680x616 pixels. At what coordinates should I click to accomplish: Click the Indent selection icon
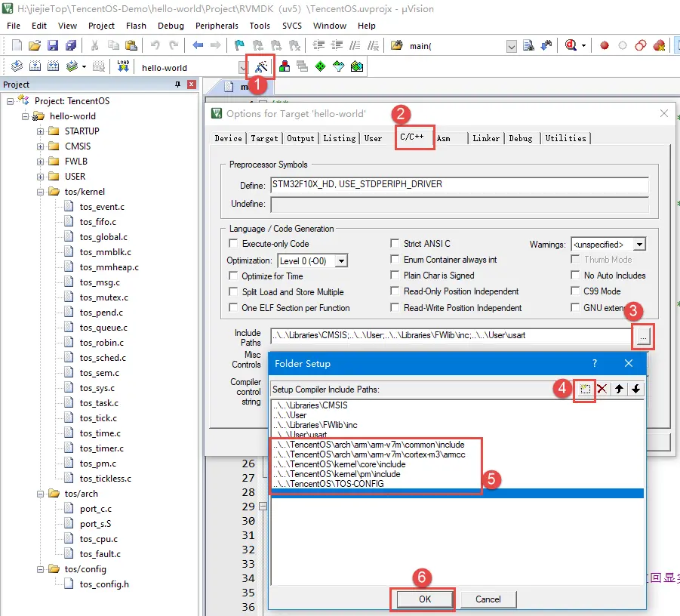tap(318, 45)
